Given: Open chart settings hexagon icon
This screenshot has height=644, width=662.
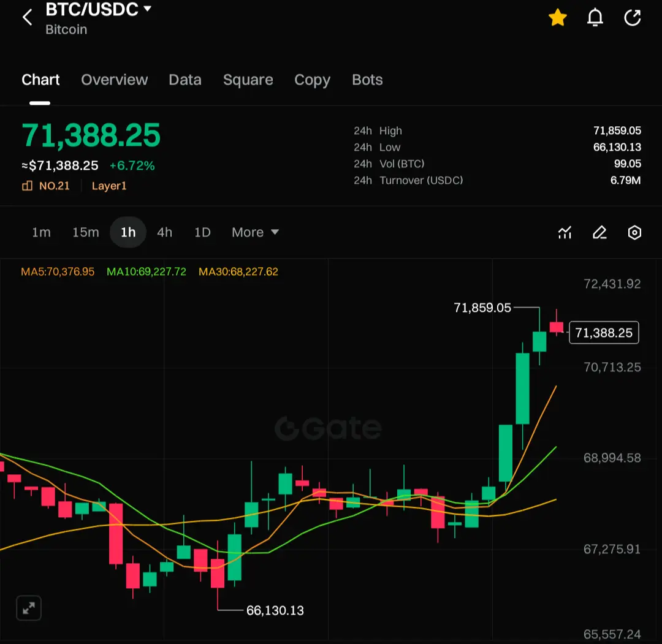Looking at the screenshot, I should point(634,232).
